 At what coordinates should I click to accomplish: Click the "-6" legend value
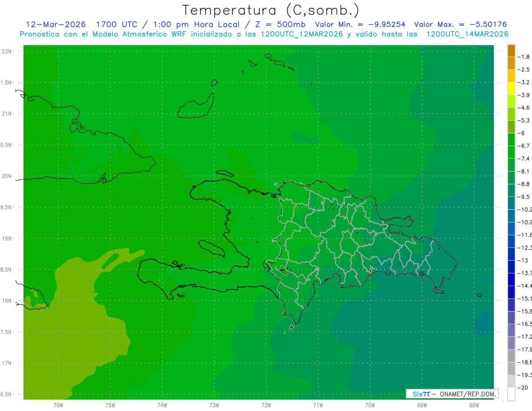coord(521,133)
